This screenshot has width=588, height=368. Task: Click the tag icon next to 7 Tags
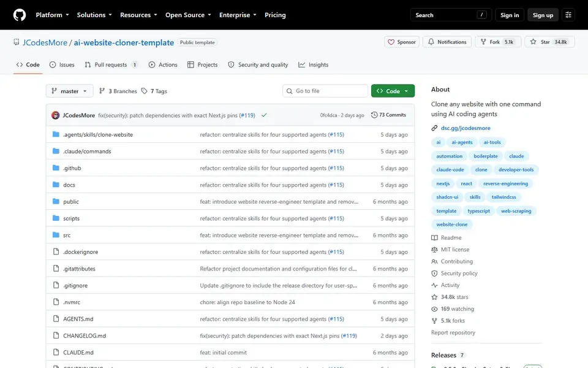pos(145,91)
